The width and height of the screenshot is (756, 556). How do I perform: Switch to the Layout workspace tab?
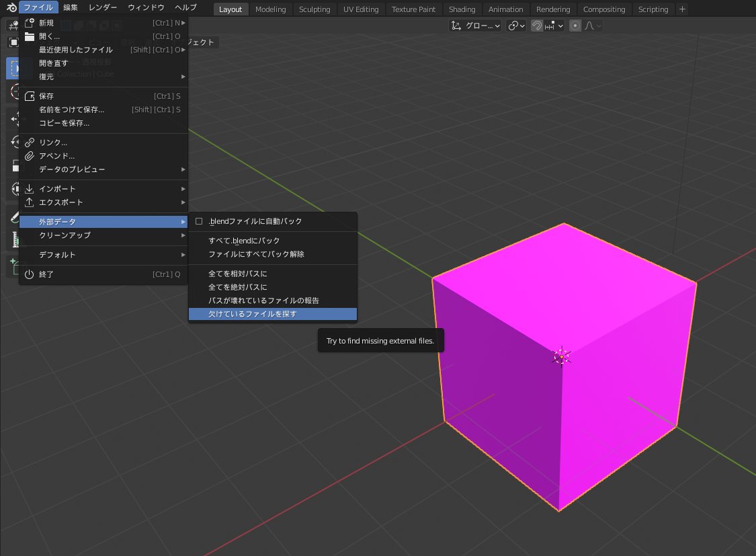coord(230,9)
